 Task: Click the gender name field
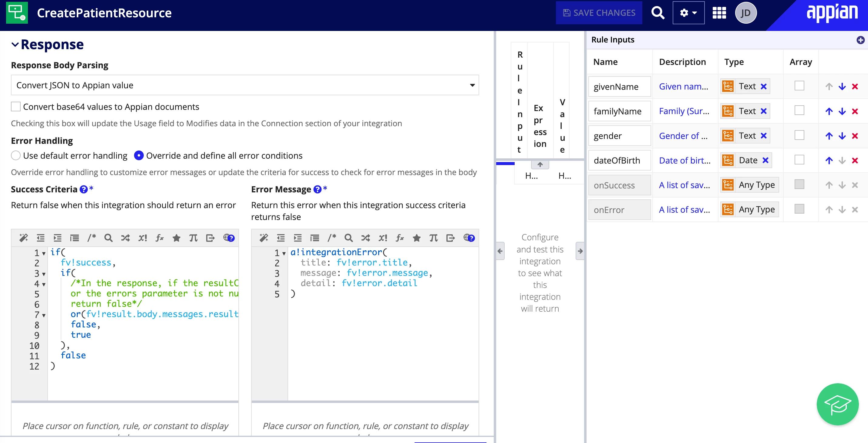coord(619,136)
